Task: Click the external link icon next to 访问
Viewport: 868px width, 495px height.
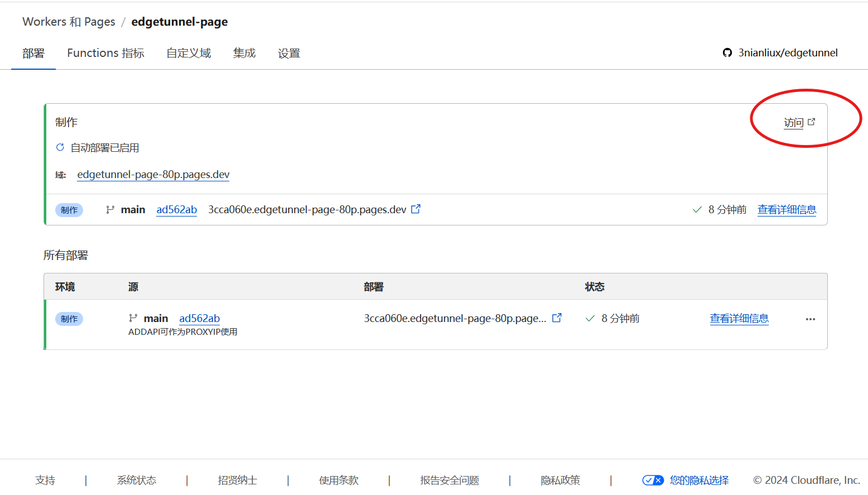Action: click(x=812, y=122)
